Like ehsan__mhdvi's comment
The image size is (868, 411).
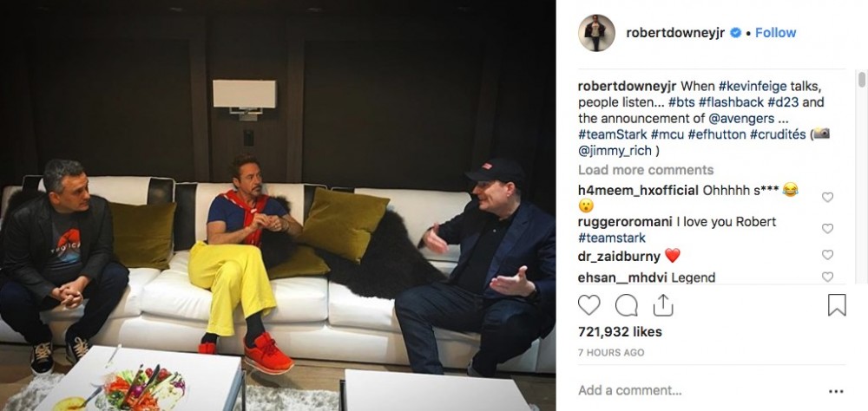pyautogui.click(x=827, y=277)
